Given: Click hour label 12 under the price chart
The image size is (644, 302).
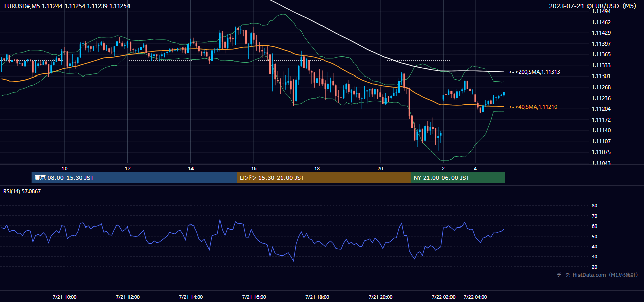Looking at the screenshot, I should click(x=127, y=168).
